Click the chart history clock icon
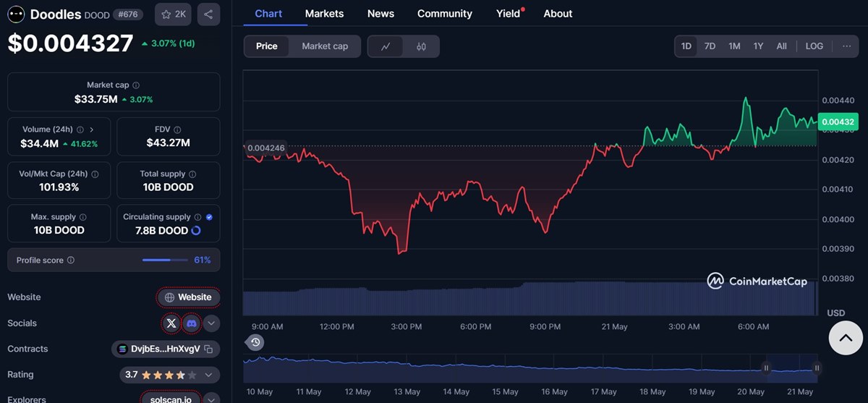The width and height of the screenshot is (868, 403). (x=255, y=342)
